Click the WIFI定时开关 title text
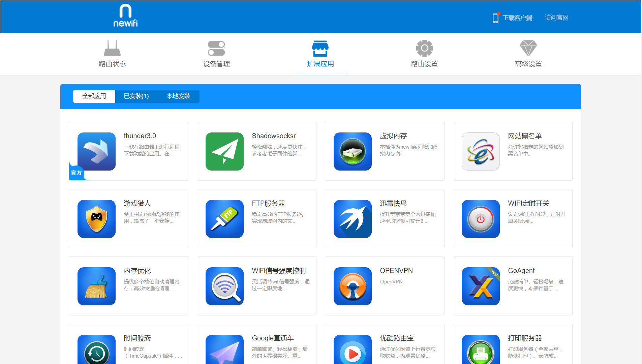642x364 pixels. (x=528, y=203)
